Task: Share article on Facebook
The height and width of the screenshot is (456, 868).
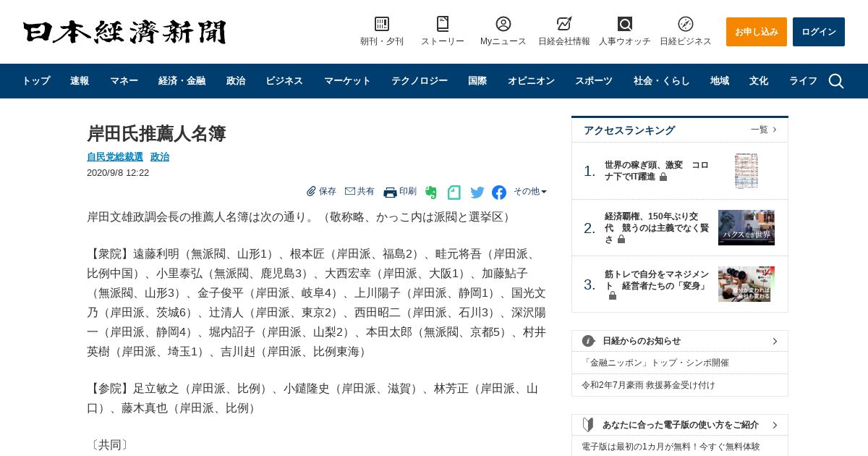Action: 499,193
